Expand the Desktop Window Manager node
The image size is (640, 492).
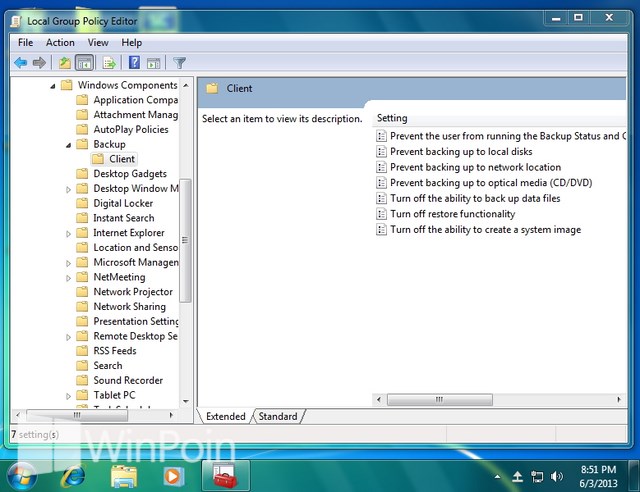pos(69,189)
